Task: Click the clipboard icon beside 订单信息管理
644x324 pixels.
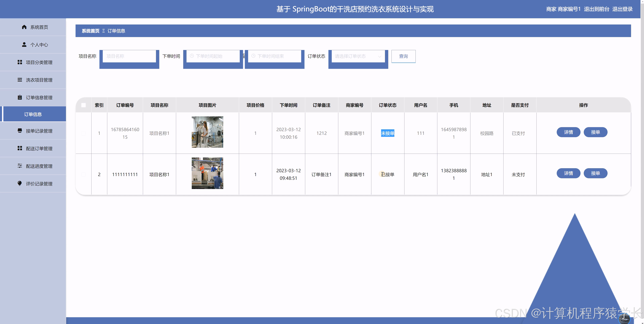Action: (20, 97)
